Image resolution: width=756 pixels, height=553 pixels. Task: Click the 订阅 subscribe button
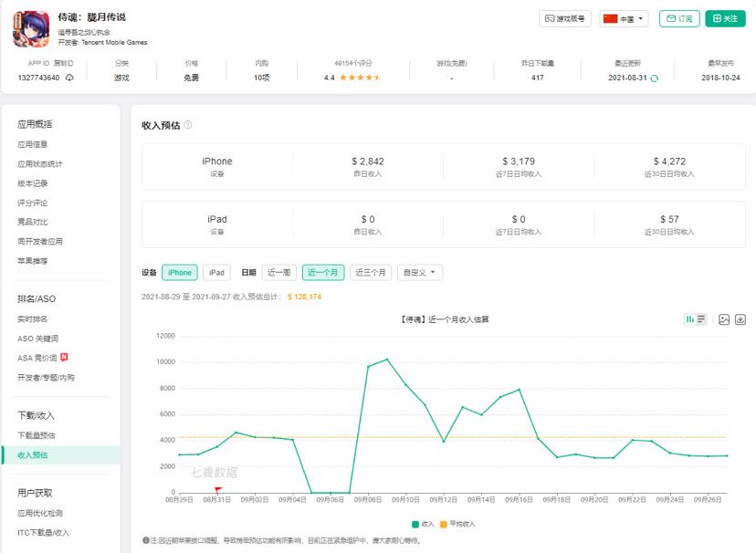(679, 18)
